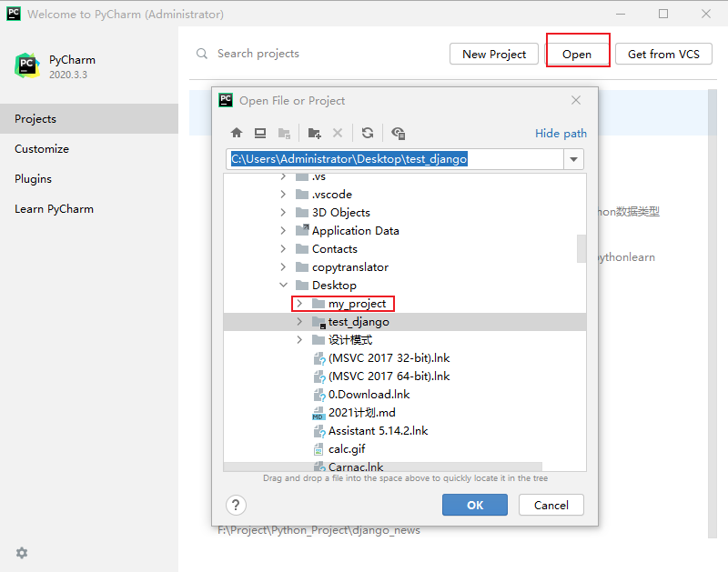Viewport: 728px width, 572px height.
Task: Click the Open button
Action: pos(577,54)
